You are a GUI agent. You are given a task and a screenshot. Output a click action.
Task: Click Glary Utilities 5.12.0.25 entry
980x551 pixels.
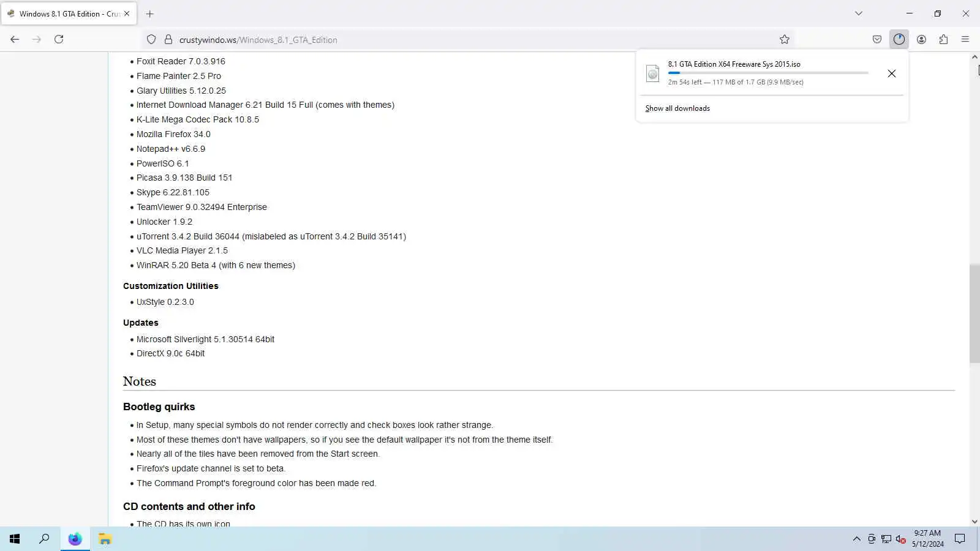click(181, 91)
